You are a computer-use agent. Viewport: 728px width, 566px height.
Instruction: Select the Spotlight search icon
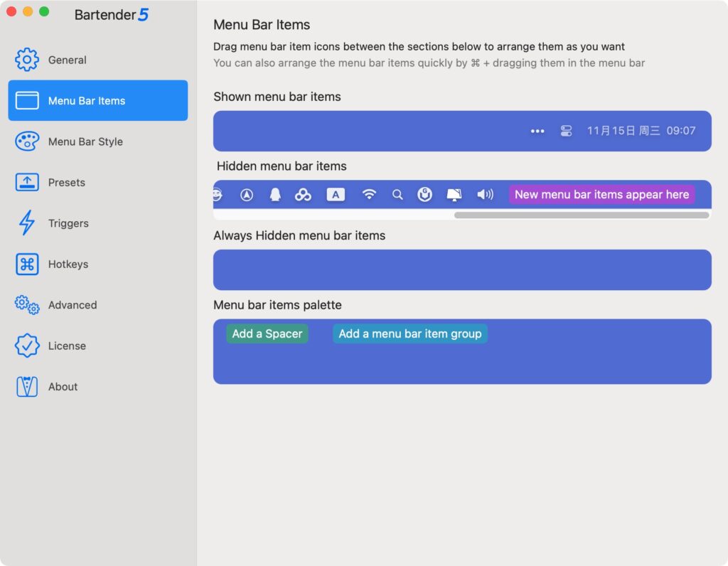(x=397, y=194)
